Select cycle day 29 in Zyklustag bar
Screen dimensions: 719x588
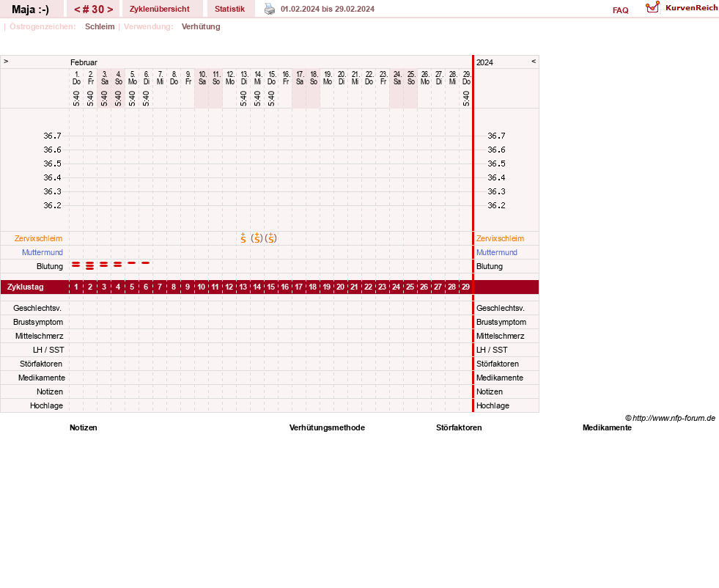click(465, 287)
